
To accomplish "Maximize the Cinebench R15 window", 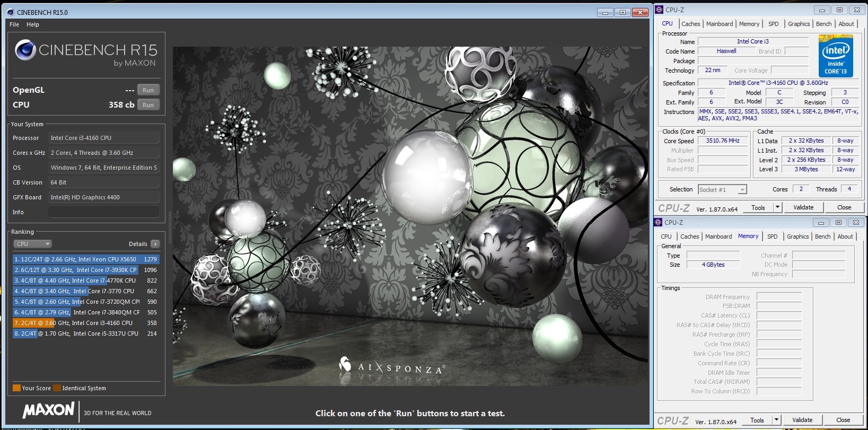I will (x=622, y=12).
